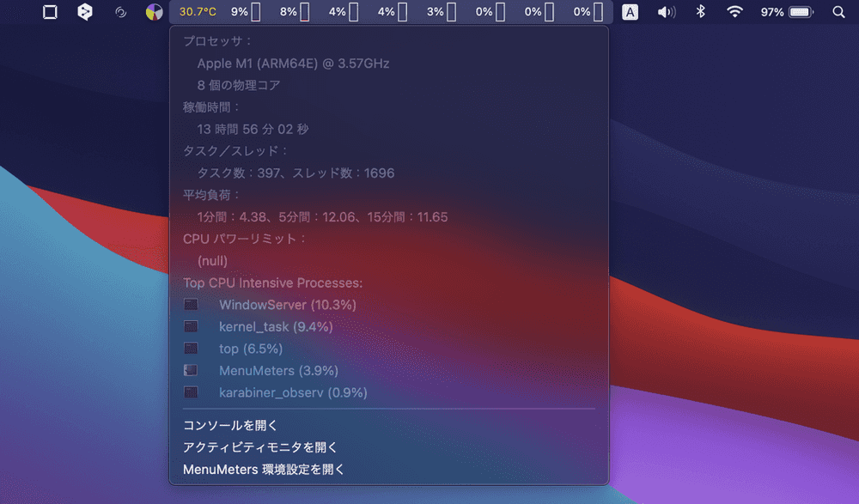Open the input source 'A' icon
The image size is (859, 504).
(x=630, y=12)
